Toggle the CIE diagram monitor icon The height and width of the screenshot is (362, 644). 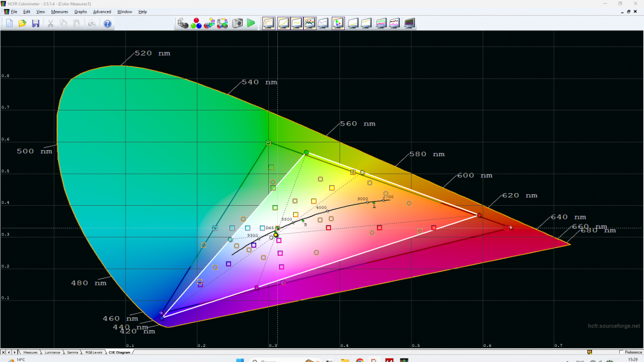click(338, 24)
